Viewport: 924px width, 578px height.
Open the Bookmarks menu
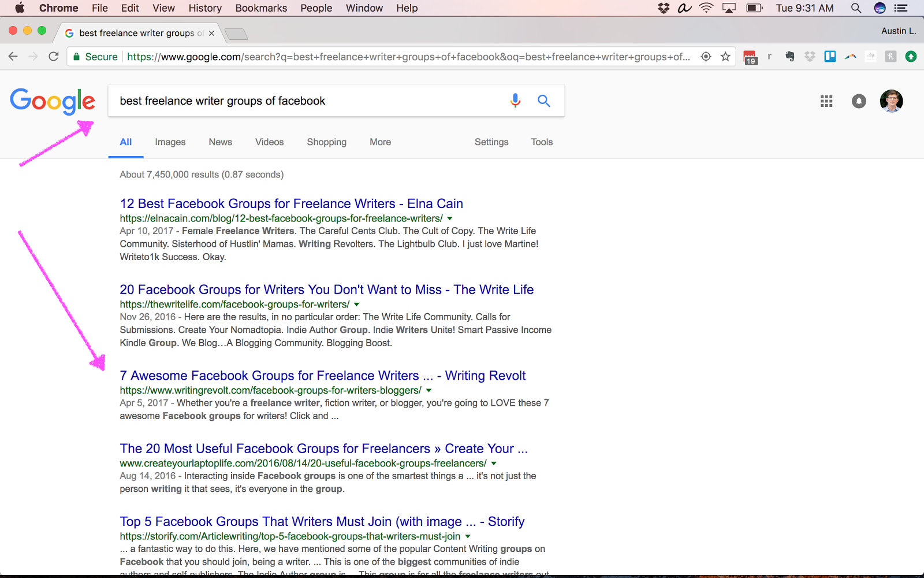tap(261, 8)
